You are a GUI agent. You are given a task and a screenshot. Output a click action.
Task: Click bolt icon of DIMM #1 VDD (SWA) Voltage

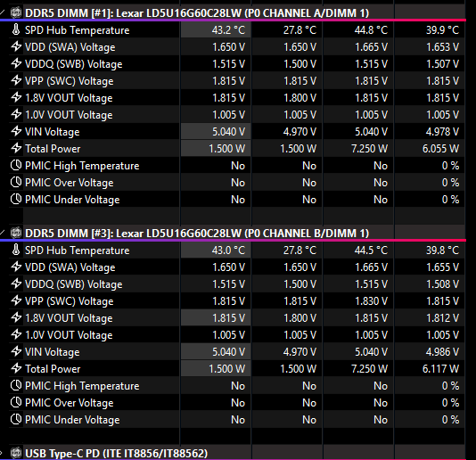coord(16,46)
